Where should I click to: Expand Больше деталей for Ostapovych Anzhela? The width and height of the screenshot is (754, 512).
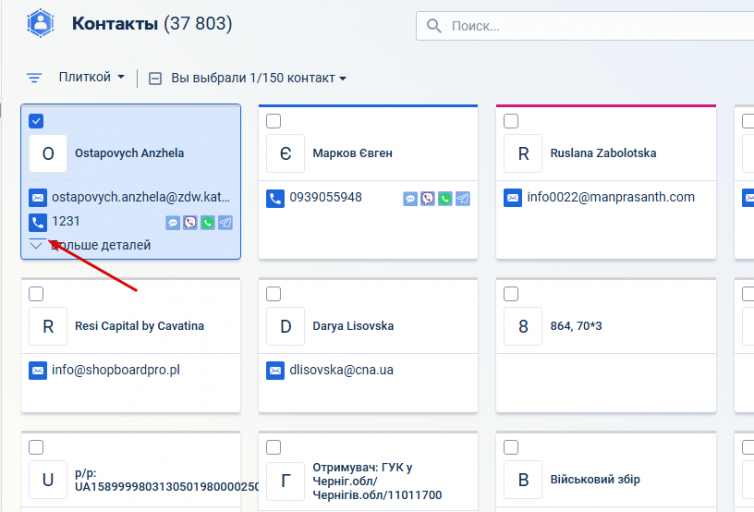click(90, 245)
